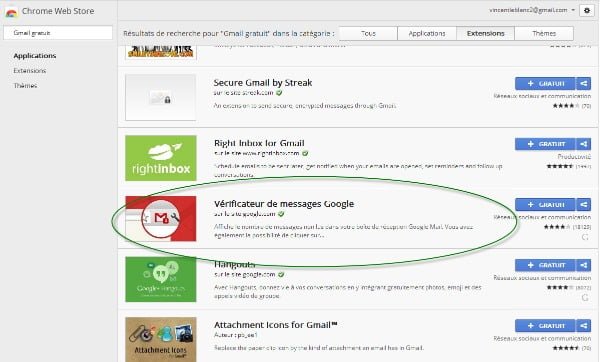This screenshot has width=600, height=362.
Task: Switch to the Tous category tab
Action: 368,33
